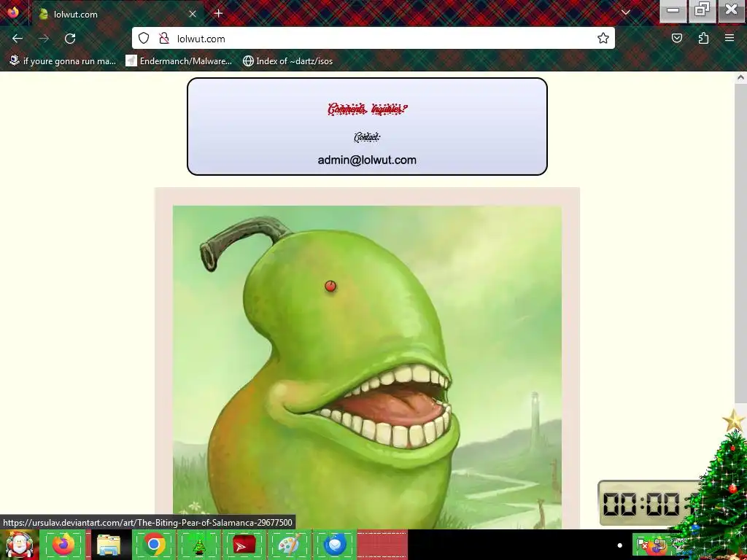This screenshot has height=560, width=747.
Task: Open the Firefox application menu
Action: pyautogui.click(x=729, y=38)
